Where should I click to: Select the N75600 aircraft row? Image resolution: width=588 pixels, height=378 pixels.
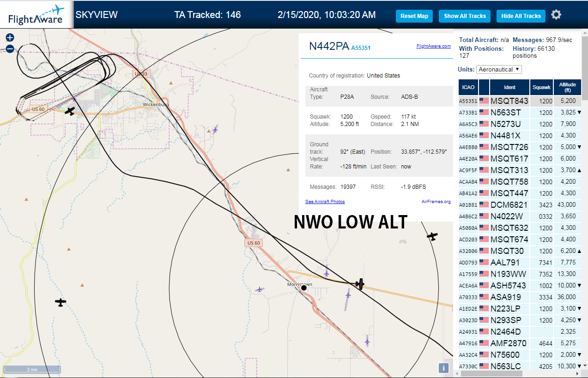520,355
